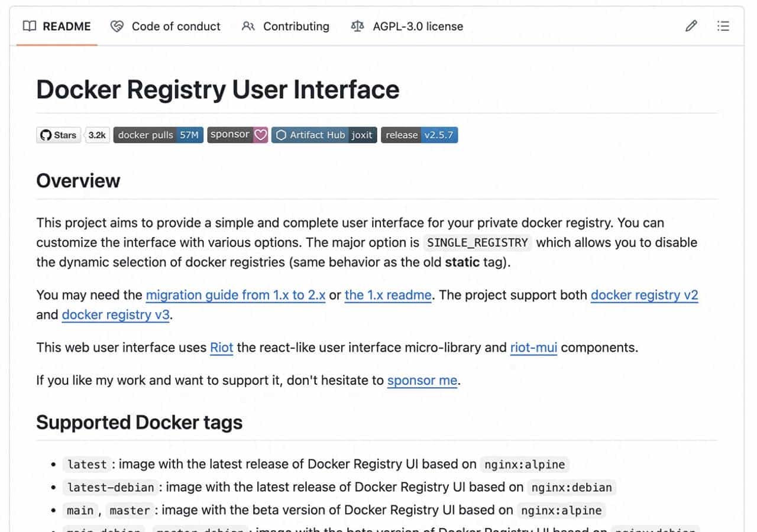Open the README editor via the pencil icon
Screen dimensions: 757x532
click(691, 26)
